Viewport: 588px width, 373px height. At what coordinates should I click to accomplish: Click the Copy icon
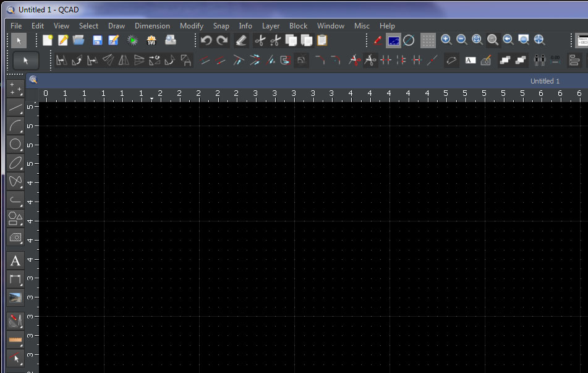pyautogui.click(x=291, y=40)
